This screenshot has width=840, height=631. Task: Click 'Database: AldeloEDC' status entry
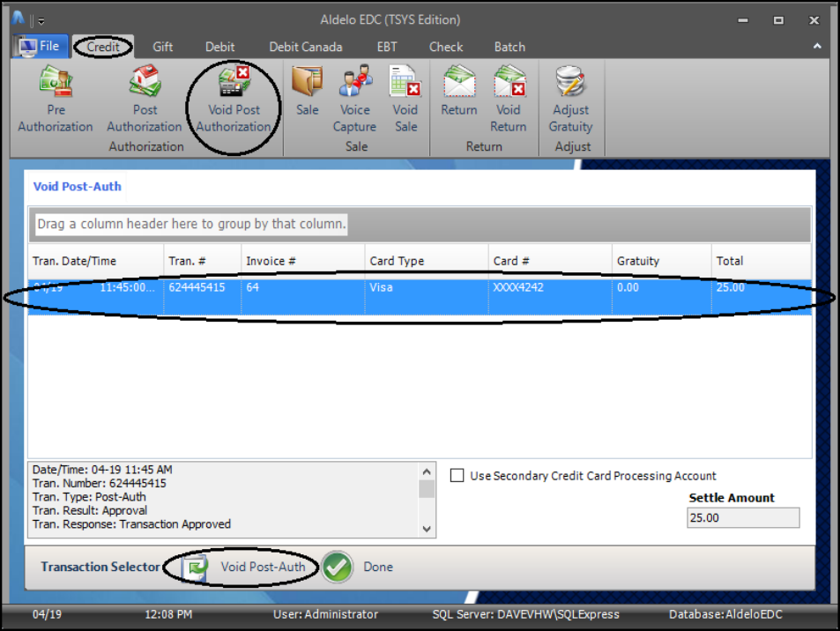click(x=725, y=614)
